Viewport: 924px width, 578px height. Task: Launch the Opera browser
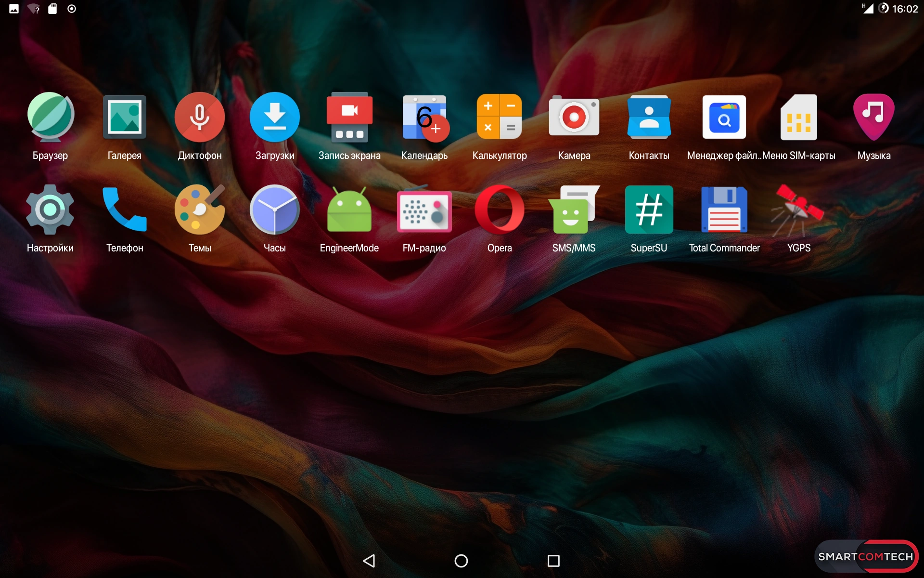coord(500,210)
